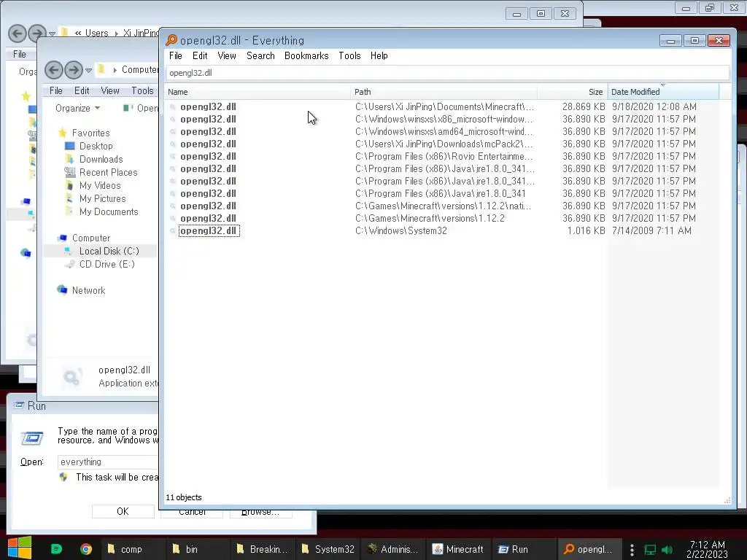This screenshot has width=747, height=560.
Task: Select CD Drive (E:) in navigation pane
Action: (107, 264)
